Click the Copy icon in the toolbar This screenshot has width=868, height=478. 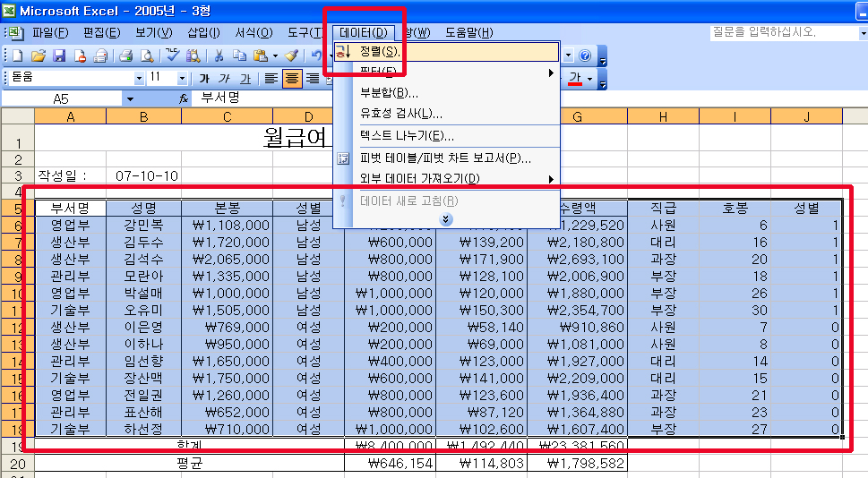(239, 55)
